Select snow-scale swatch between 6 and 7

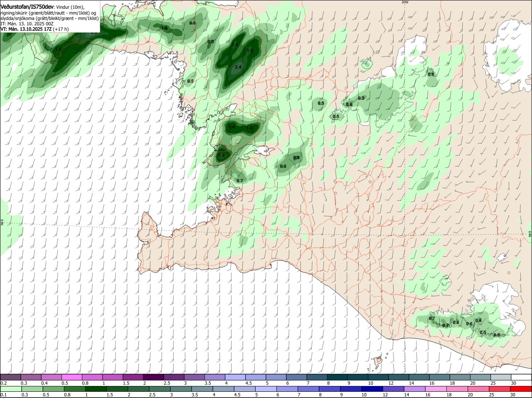click(296, 377)
